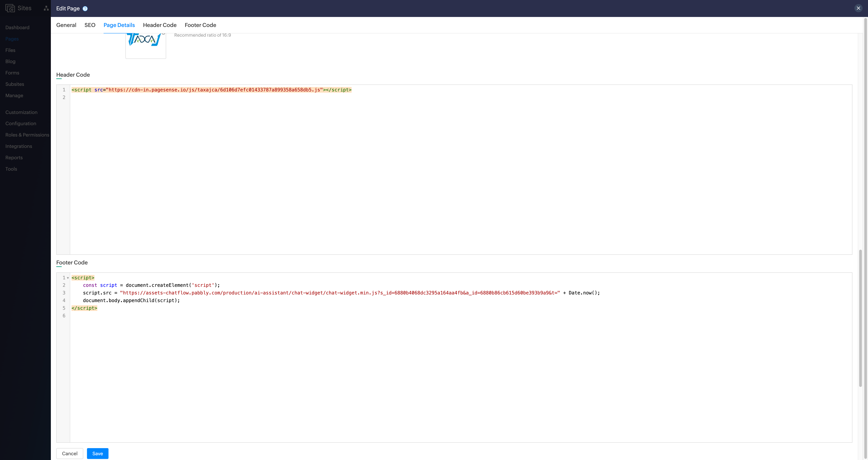This screenshot has height=460, width=868.
Task: Click the empty Footer Code line 6
Action: 202,316
